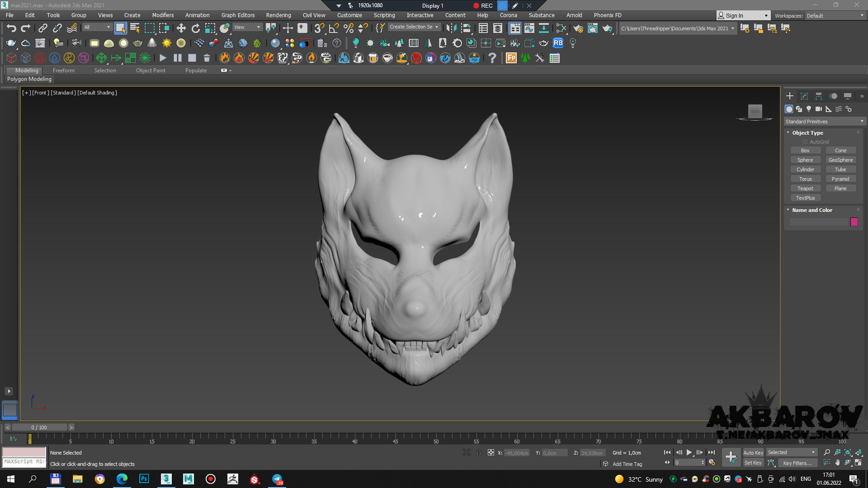Toggle Set Key mode

753,463
